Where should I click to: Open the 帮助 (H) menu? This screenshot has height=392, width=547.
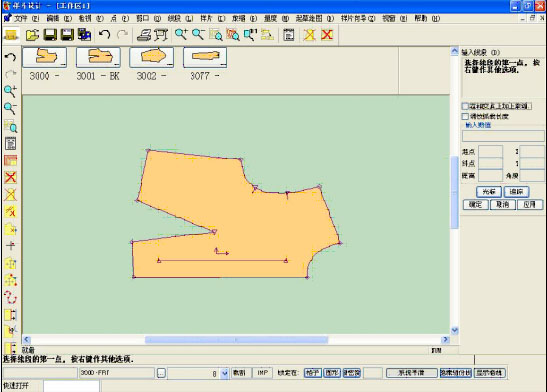427,18
